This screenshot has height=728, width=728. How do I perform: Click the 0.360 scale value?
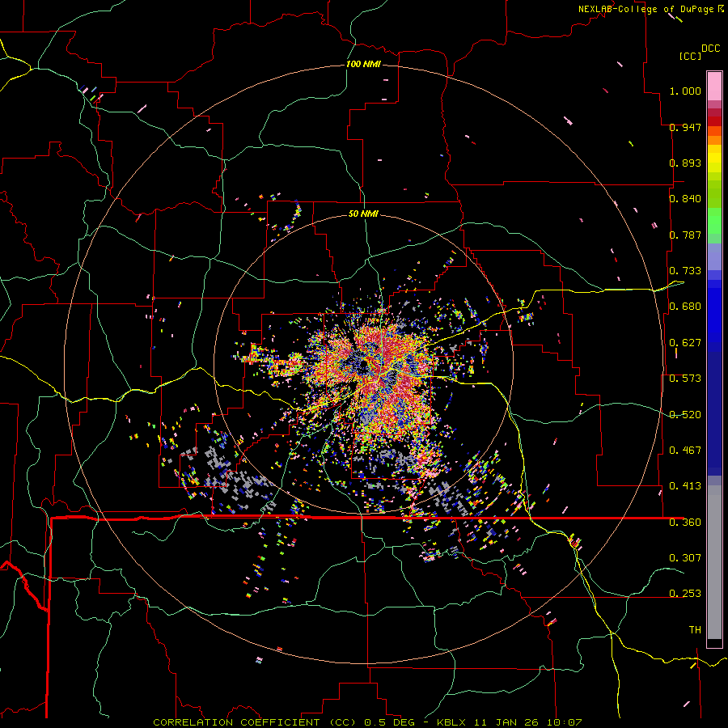click(x=685, y=523)
